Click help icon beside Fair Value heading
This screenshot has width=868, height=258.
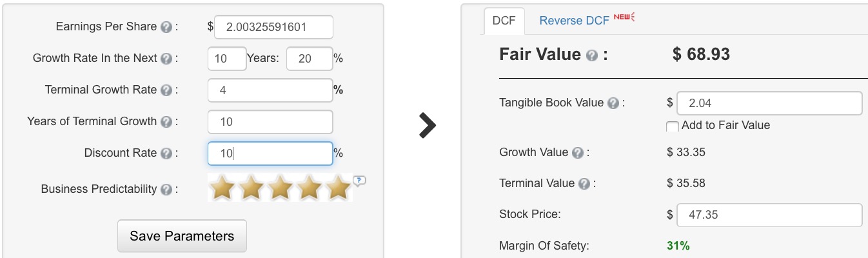click(592, 56)
